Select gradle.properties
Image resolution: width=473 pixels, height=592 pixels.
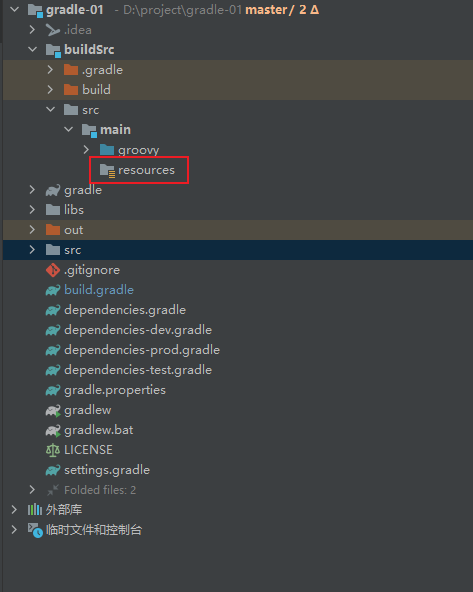[115, 390]
